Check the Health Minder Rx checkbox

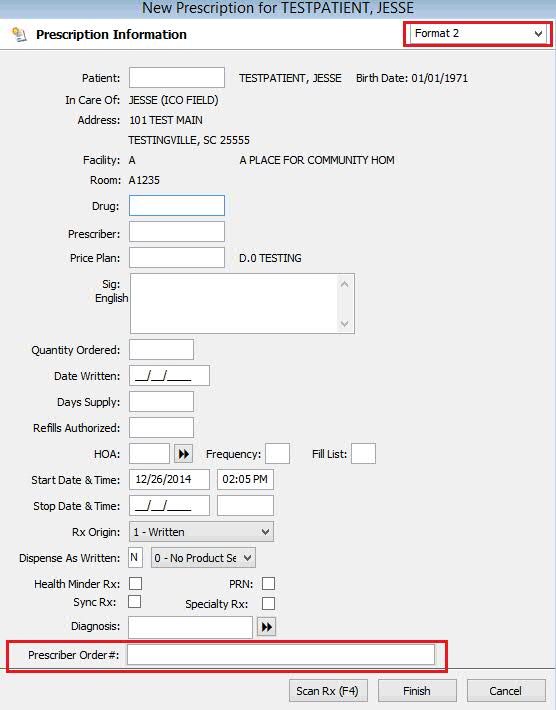[135, 583]
